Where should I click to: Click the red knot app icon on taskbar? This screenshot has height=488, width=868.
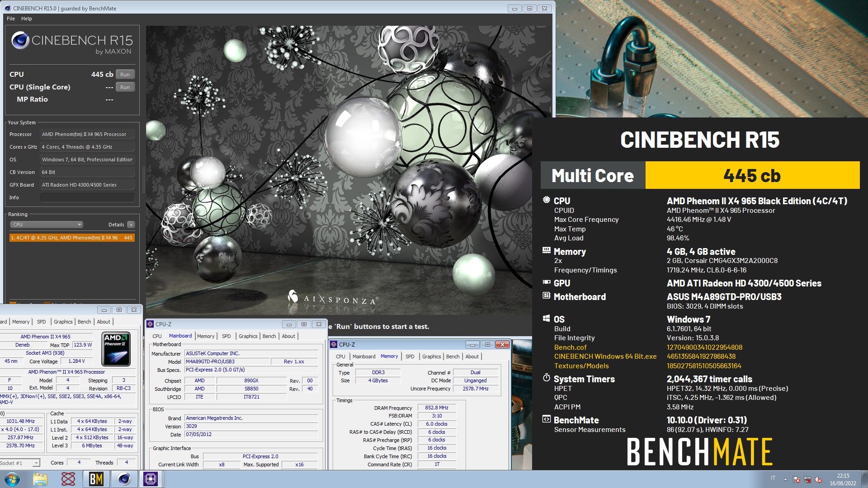68,479
